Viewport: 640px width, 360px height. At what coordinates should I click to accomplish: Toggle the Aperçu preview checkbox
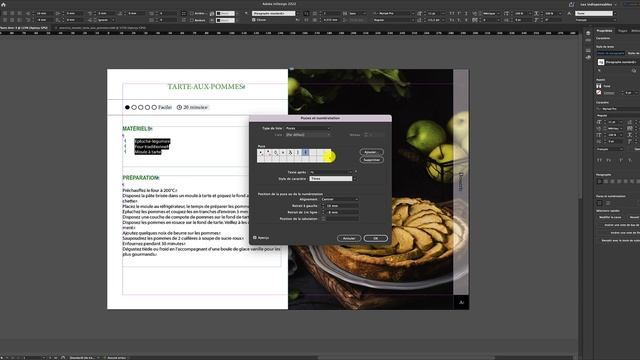coord(255,238)
